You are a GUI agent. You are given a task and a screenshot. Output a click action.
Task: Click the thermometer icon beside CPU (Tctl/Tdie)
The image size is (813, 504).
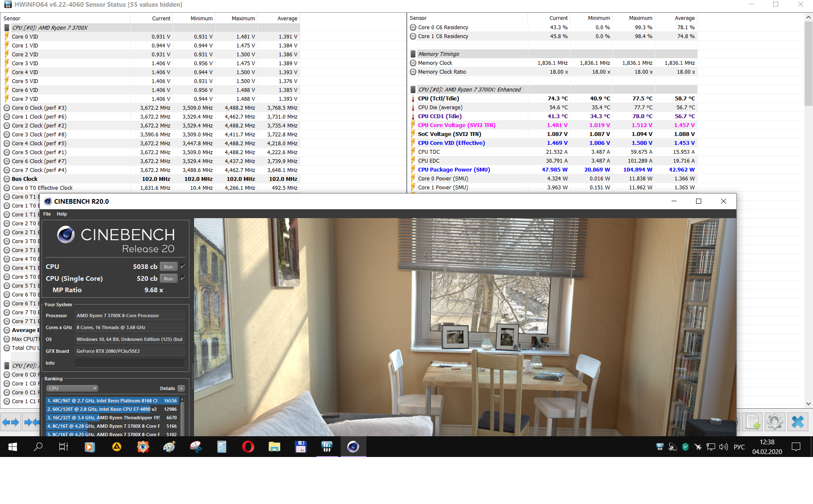coord(413,99)
